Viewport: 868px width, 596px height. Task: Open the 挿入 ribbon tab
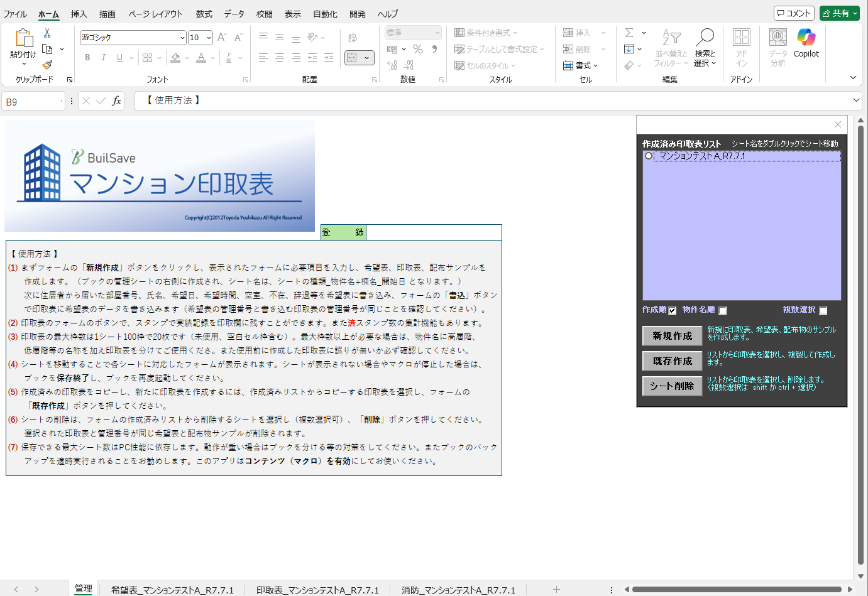[79, 14]
